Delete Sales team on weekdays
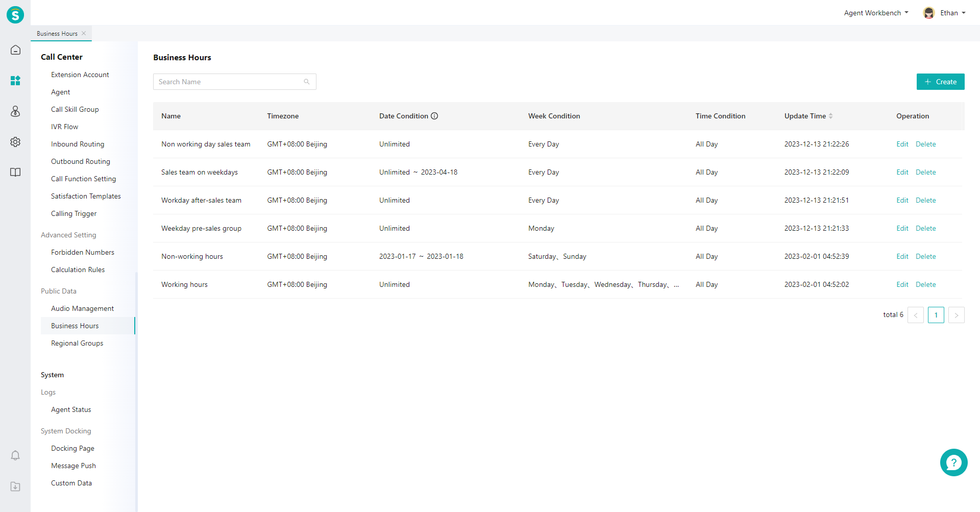Image resolution: width=980 pixels, height=512 pixels. pyautogui.click(x=926, y=172)
